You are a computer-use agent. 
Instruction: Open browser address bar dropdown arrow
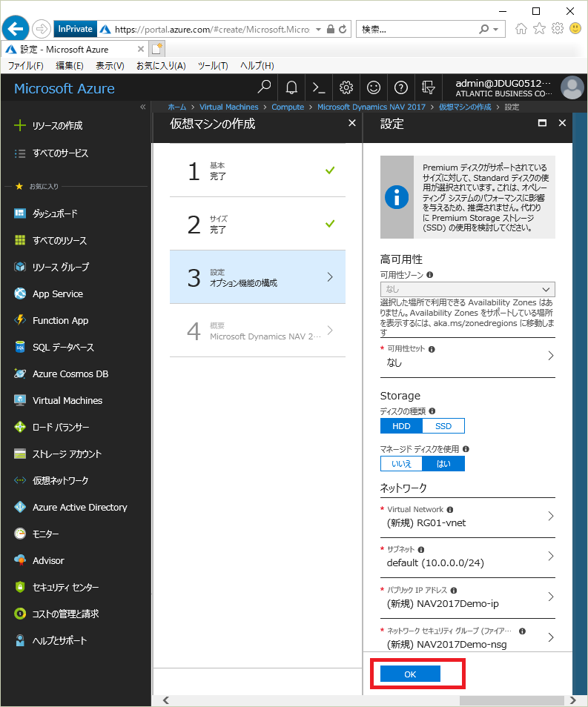tap(318, 30)
